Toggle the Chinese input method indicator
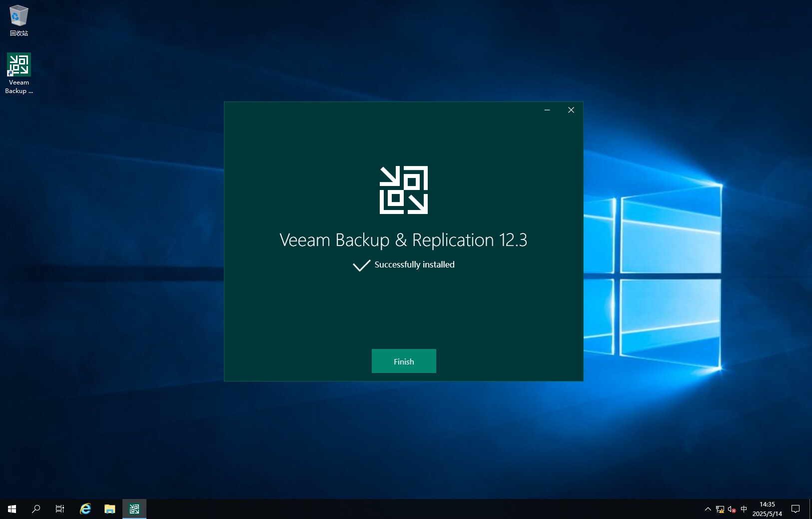 (744, 509)
